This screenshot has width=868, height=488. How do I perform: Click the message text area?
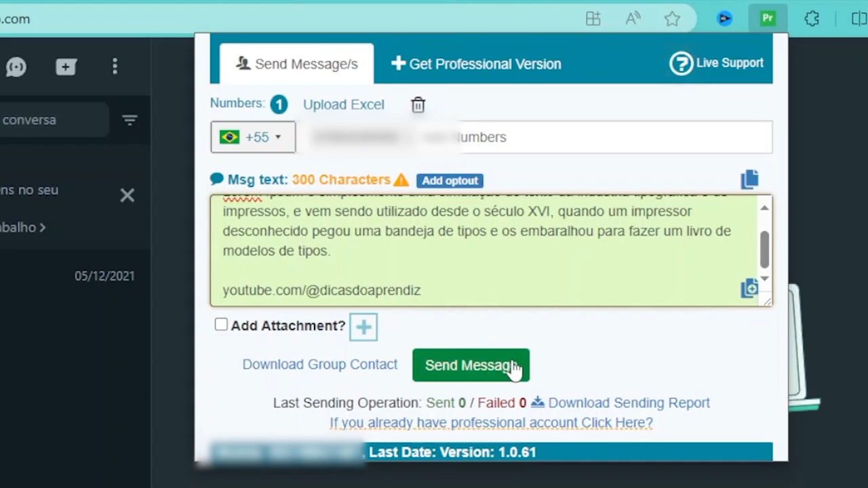click(484, 250)
